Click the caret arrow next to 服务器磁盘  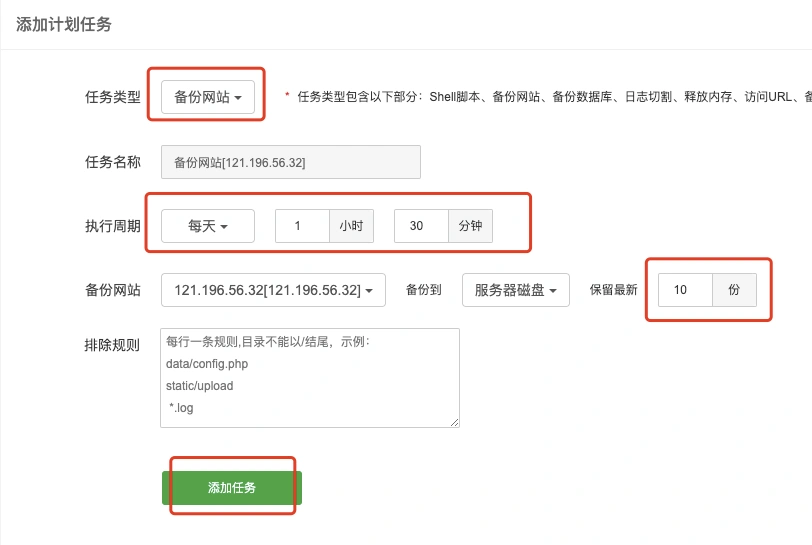click(x=553, y=291)
